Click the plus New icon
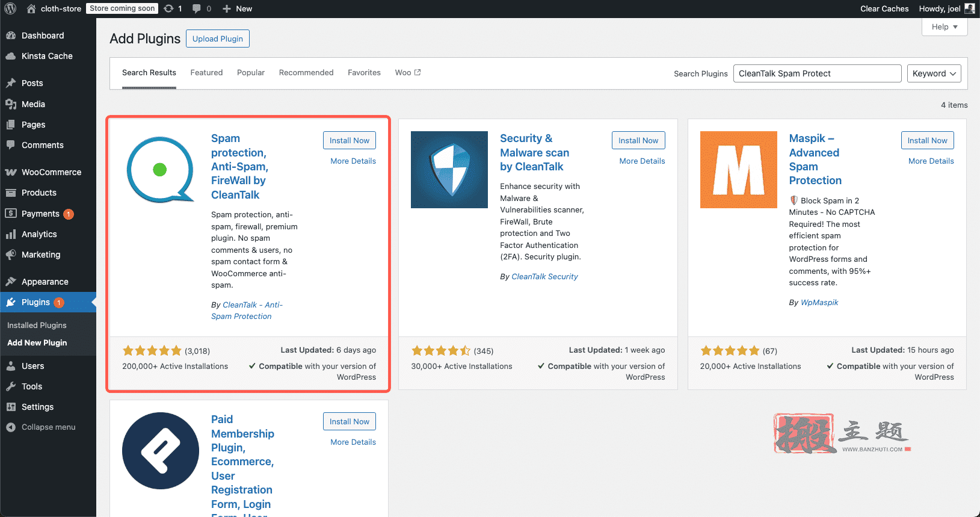The image size is (980, 517). (227, 8)
